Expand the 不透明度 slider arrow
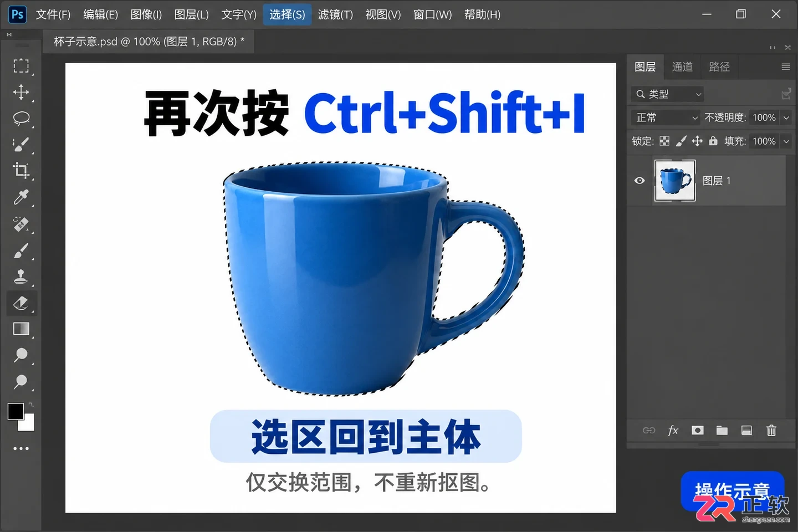The height and width of the screenshot is (532, 798). pos(786,117)
